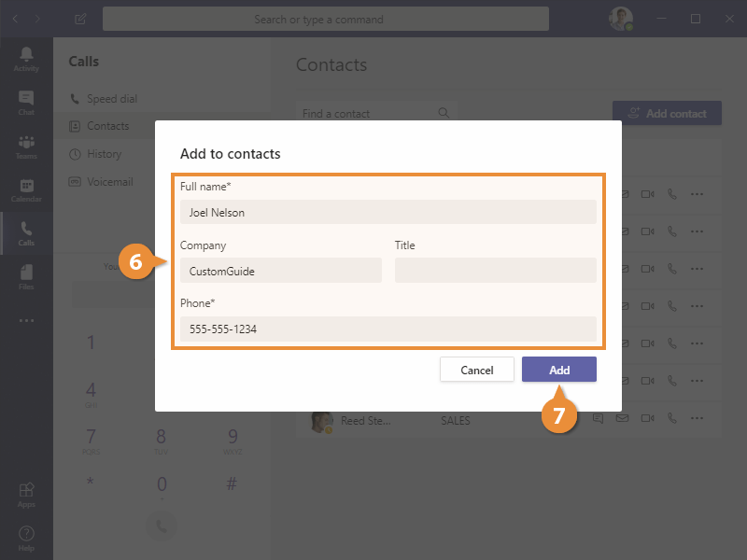747x560 pixels.
Task: Open Files in the left rail
Action: click(x=26, y=276)
